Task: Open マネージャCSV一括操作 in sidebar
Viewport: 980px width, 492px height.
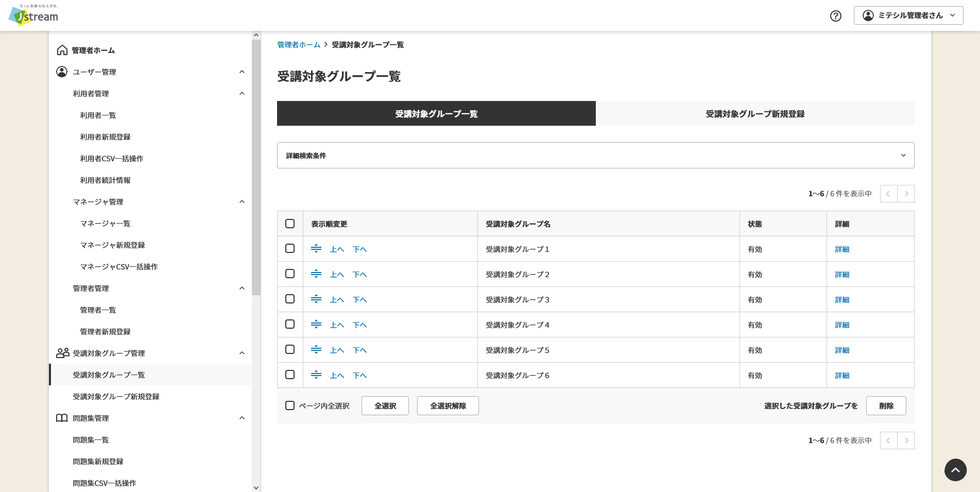Action: coord(119,267)
